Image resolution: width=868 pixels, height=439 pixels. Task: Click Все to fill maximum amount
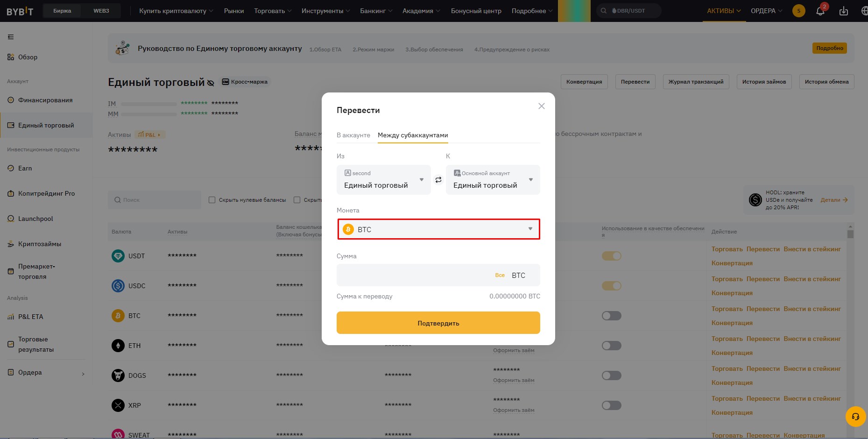click(500, 275)
